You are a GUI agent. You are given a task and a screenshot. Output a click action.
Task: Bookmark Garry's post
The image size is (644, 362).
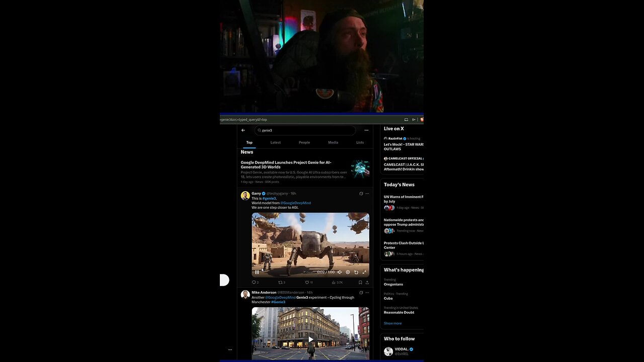(360, 283)
